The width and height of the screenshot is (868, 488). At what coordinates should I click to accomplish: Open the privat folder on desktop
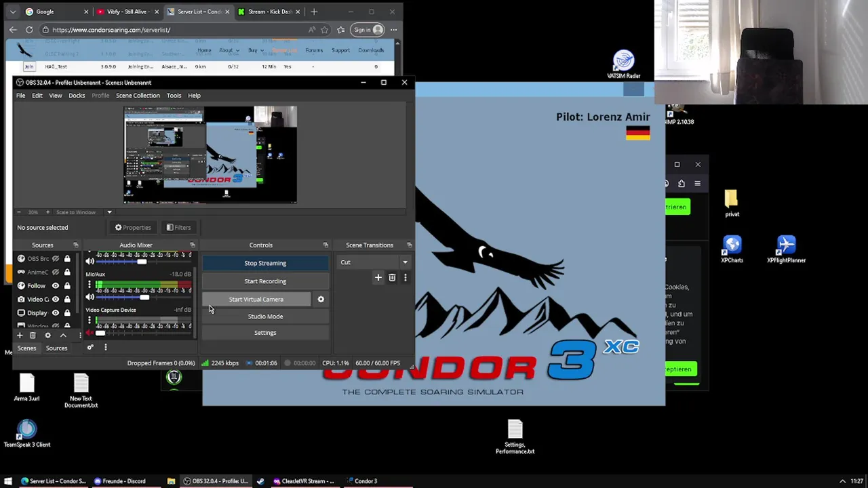click(x=732, y=203)
